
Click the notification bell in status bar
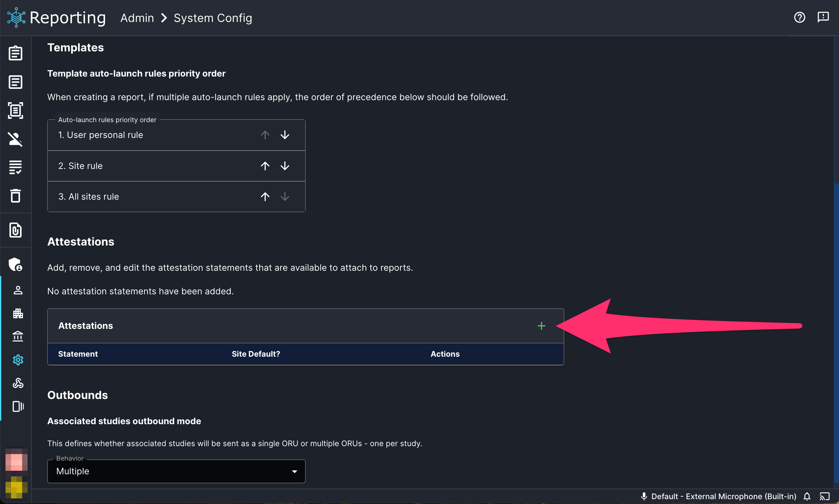coord(807,497)
